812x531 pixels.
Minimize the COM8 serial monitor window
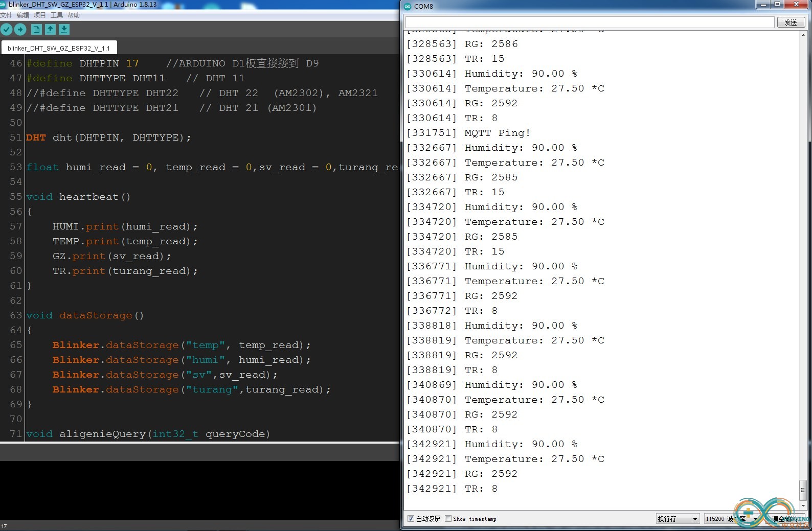point(763,5)
